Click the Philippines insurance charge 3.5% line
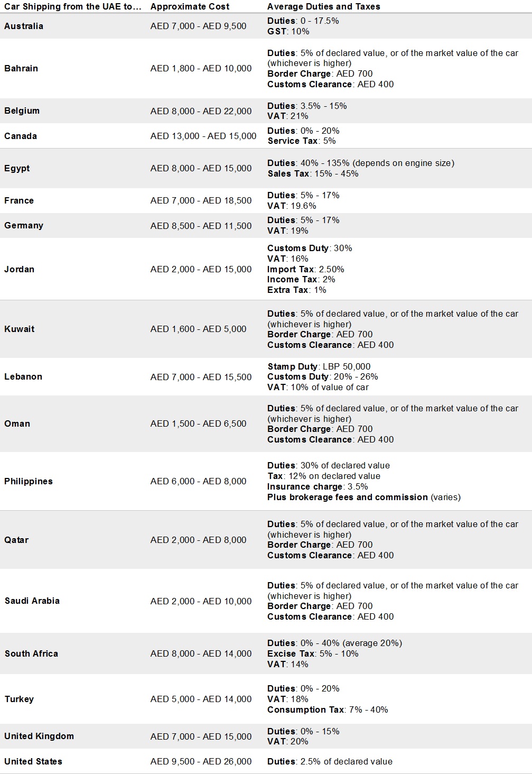532x774 pixels. pyautogui.click(x=318, y=486)
